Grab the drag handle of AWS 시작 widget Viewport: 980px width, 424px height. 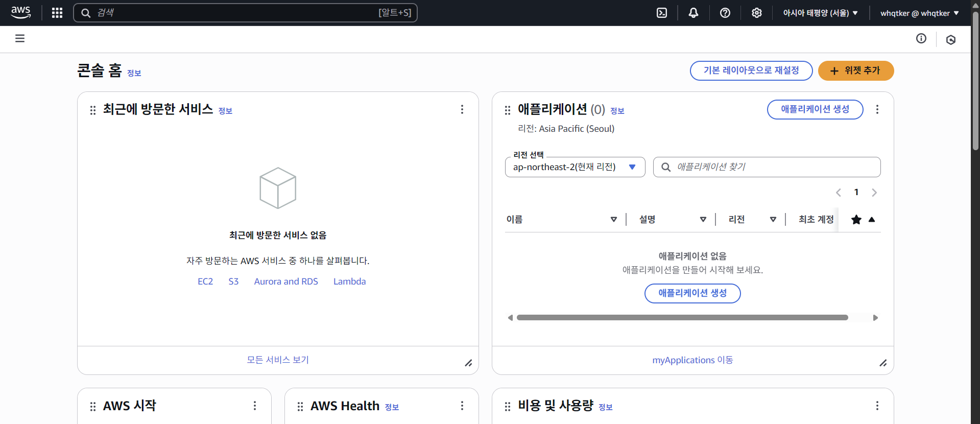point(93,407)
